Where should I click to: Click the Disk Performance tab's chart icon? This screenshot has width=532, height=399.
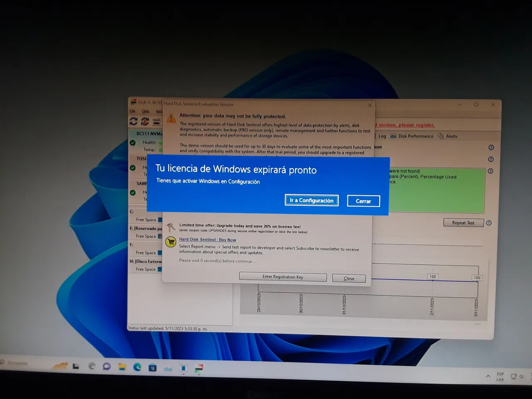(x=393, y=136)
